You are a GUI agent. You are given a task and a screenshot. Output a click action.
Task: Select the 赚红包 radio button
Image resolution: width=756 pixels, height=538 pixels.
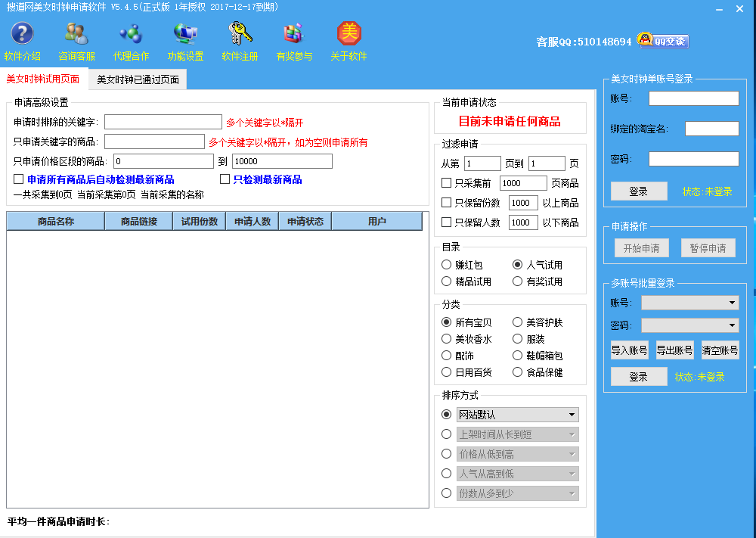click(447, 265)
